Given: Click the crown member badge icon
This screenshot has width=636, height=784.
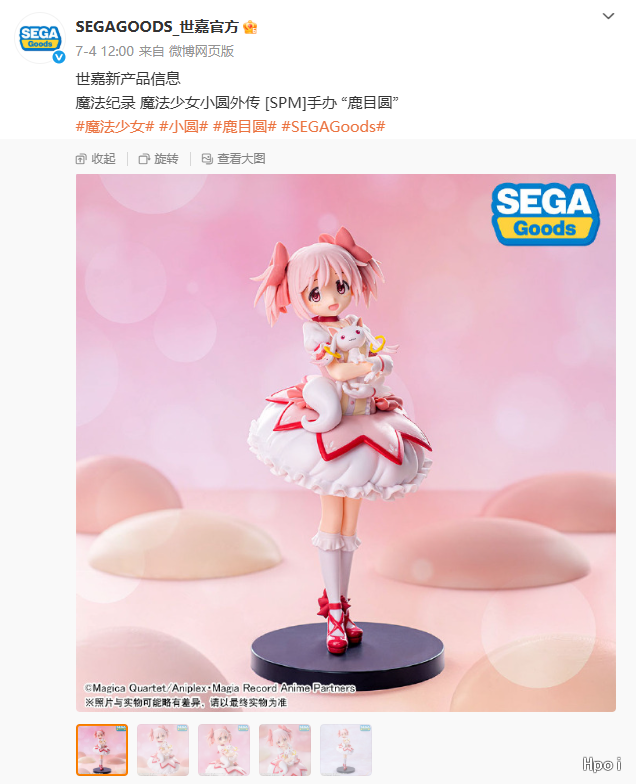Looking at the screenshot, I should click(250, 27).
